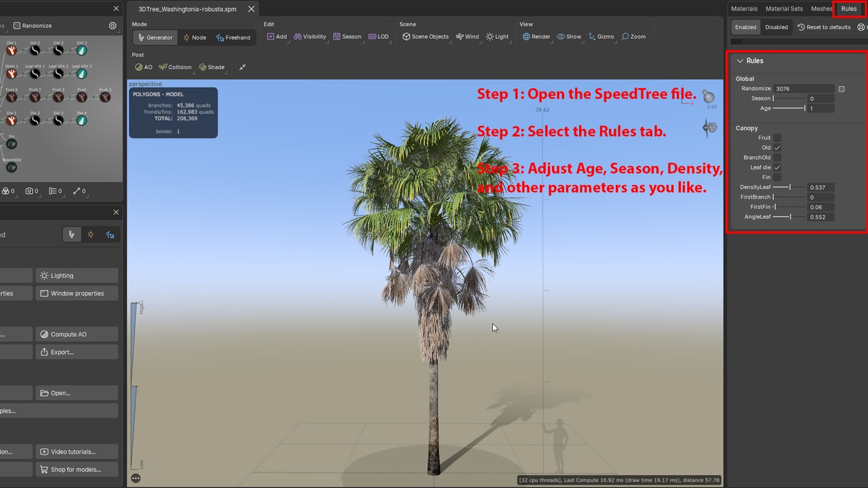Screen dimensions: 868x488
Task: Select the Die 1 node
Action: coord(12,121)
